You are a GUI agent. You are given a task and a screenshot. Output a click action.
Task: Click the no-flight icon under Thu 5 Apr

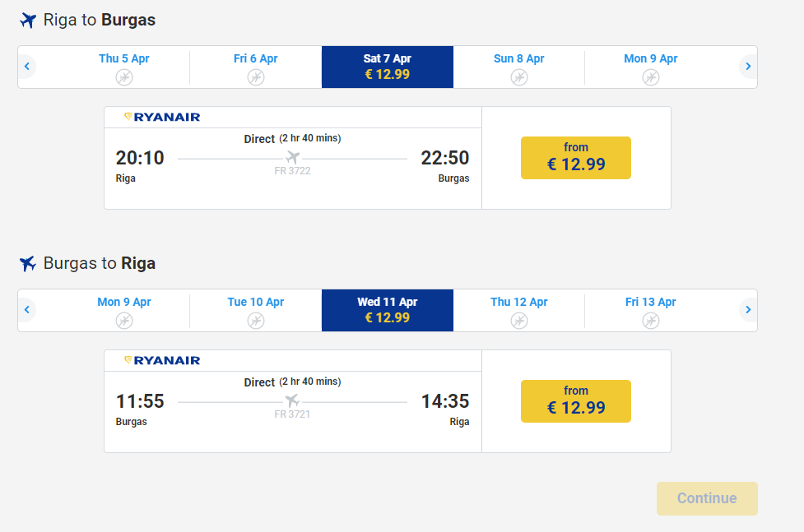pos(124,77)
